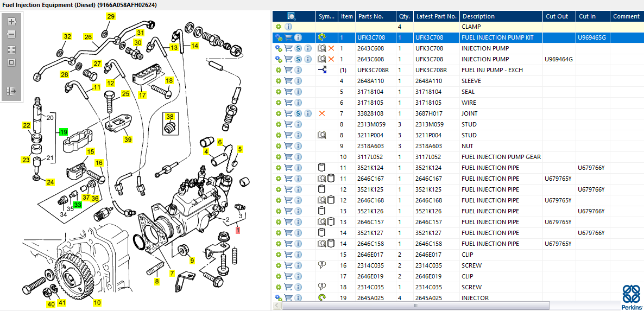Click red callout 1 on diagram
Image resolution: width=644 pixels, height=311 pixels.
pyautogui.click(x=237, y=231)
